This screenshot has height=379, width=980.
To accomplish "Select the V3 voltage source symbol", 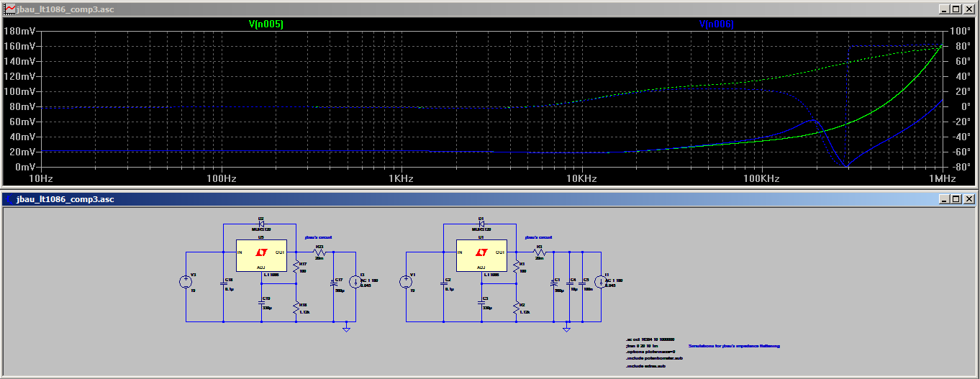I will coord(186,282).
